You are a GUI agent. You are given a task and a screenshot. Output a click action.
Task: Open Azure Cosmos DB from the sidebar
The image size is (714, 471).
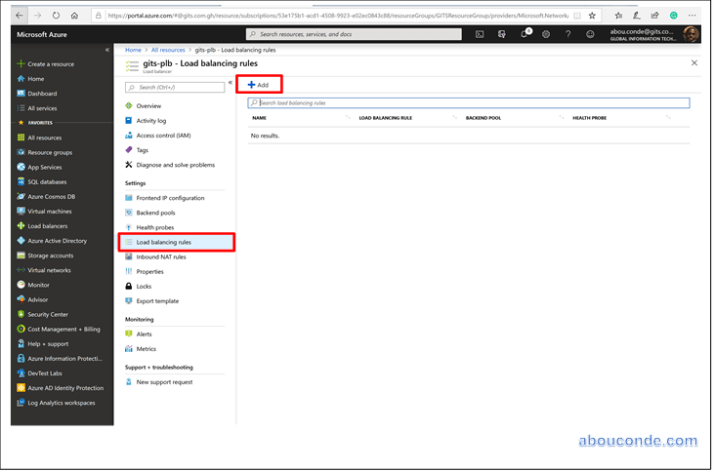point(50,196)
